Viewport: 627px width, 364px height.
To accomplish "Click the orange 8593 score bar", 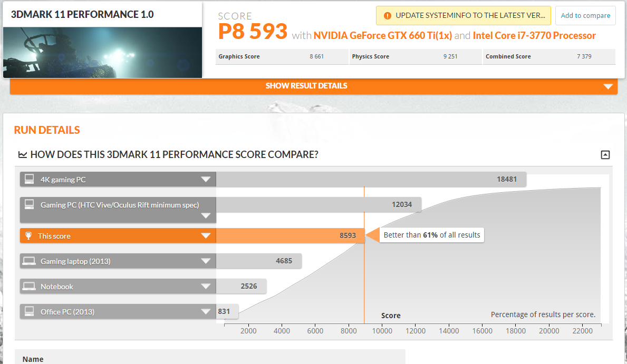I will pyautogui.click(x=291, y=236).
